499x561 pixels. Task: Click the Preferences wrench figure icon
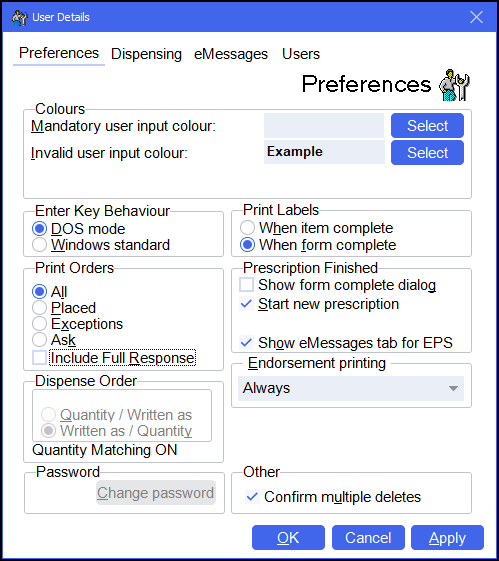[454, 85]
